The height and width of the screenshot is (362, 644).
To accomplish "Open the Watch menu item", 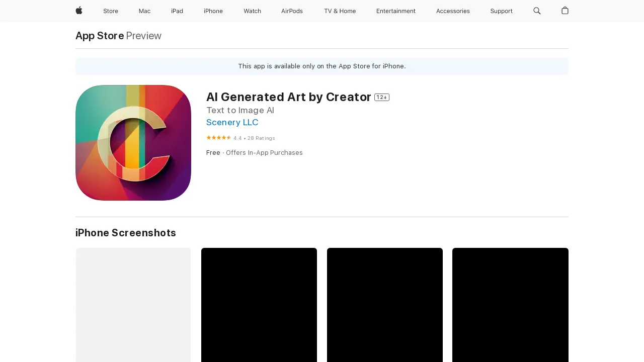I will 252,11.
